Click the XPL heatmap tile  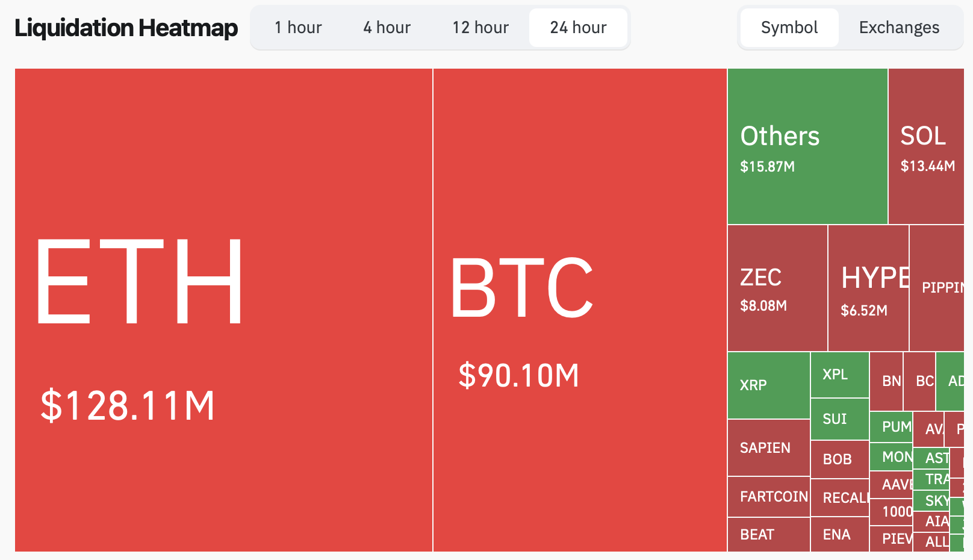(839, 375)
